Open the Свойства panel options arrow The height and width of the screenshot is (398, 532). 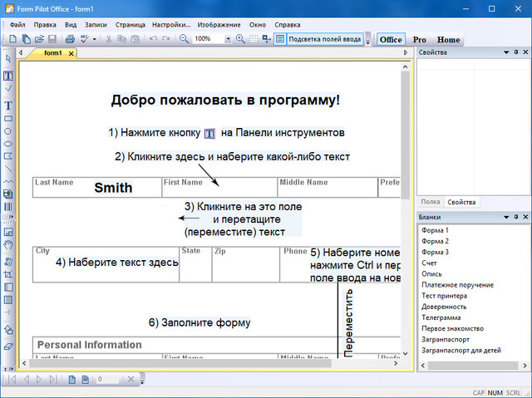[x=505, y=52]
